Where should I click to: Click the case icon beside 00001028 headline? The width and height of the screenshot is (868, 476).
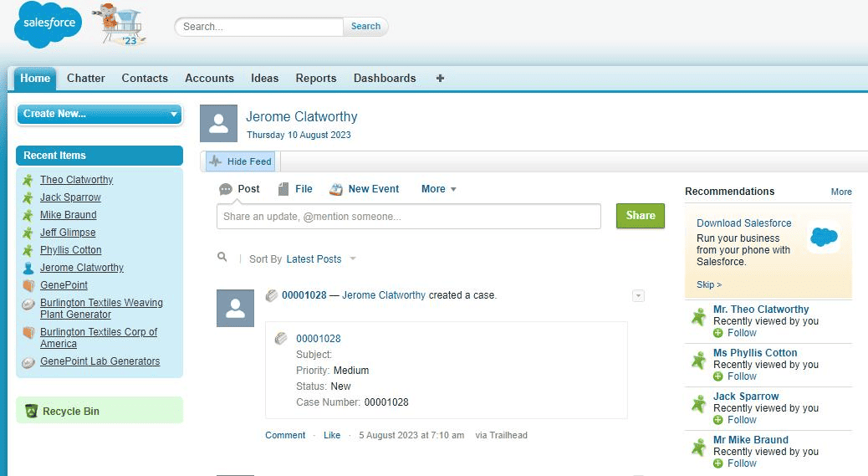271,295
